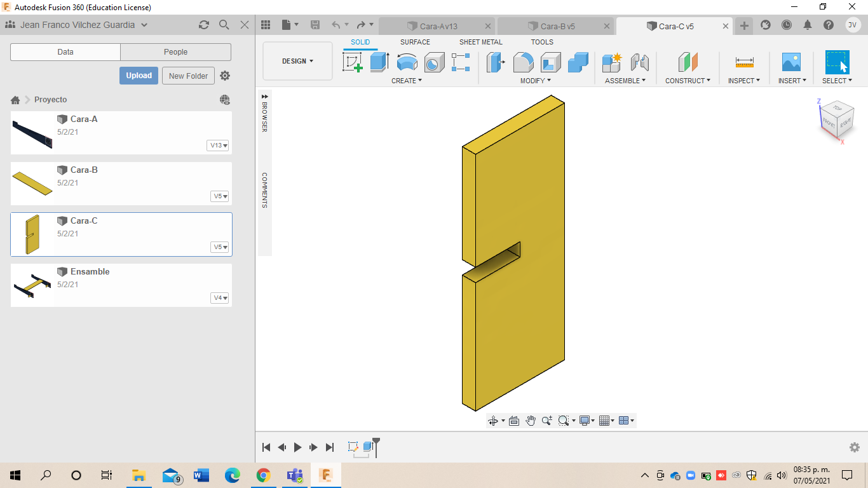Expand the MODIFY menu
This screenshot has height=488, width=868.
click(x=536, y=81)
